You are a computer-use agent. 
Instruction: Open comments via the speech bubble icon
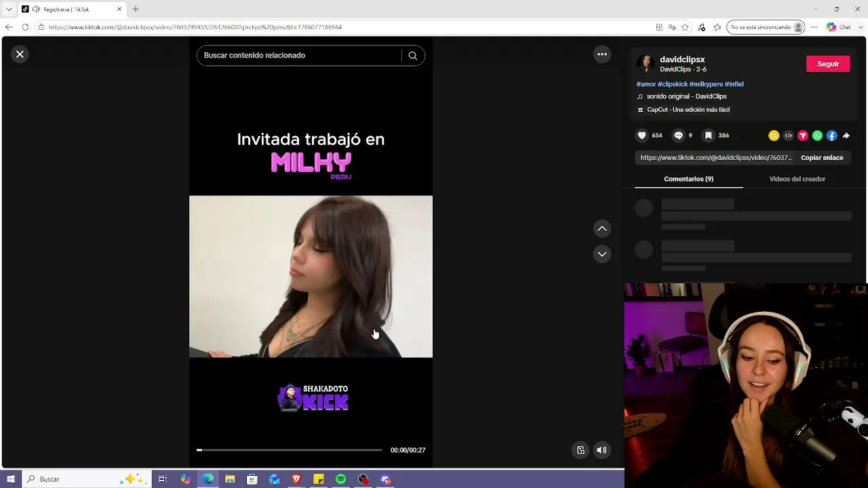coord(678,136)
